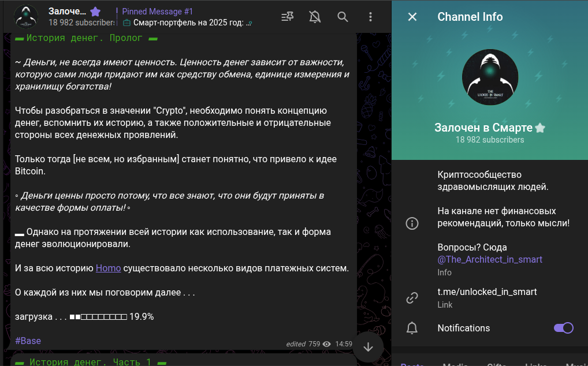Click the t.me/unlocked_in_smart channel link
Screen dimensions: 588x366
487,292
